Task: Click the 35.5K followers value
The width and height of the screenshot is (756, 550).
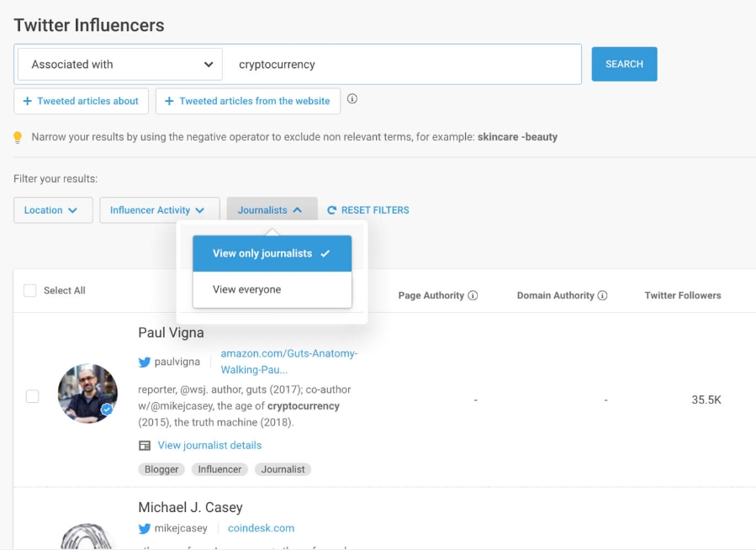Action: coord(706,399)
